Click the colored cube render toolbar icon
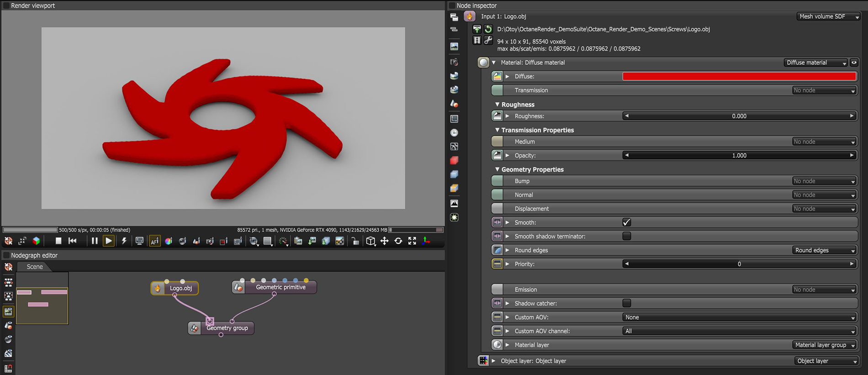 36,241
